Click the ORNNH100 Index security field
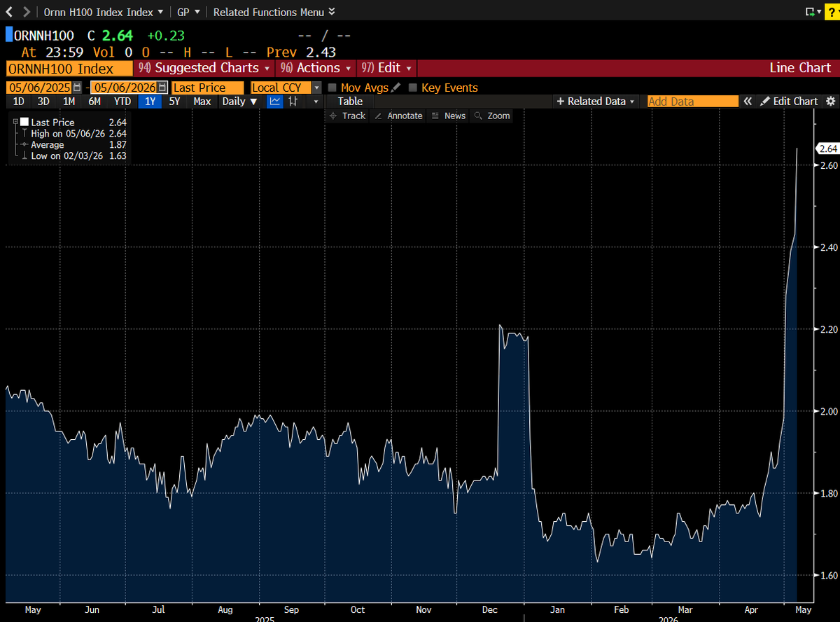The image size is (840, 622). click(69, 69)
